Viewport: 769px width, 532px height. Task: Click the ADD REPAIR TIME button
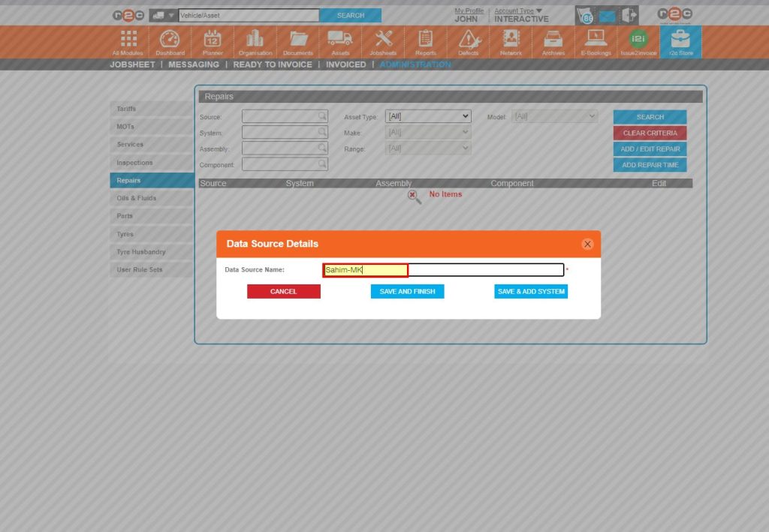click(x=650, y=165)
